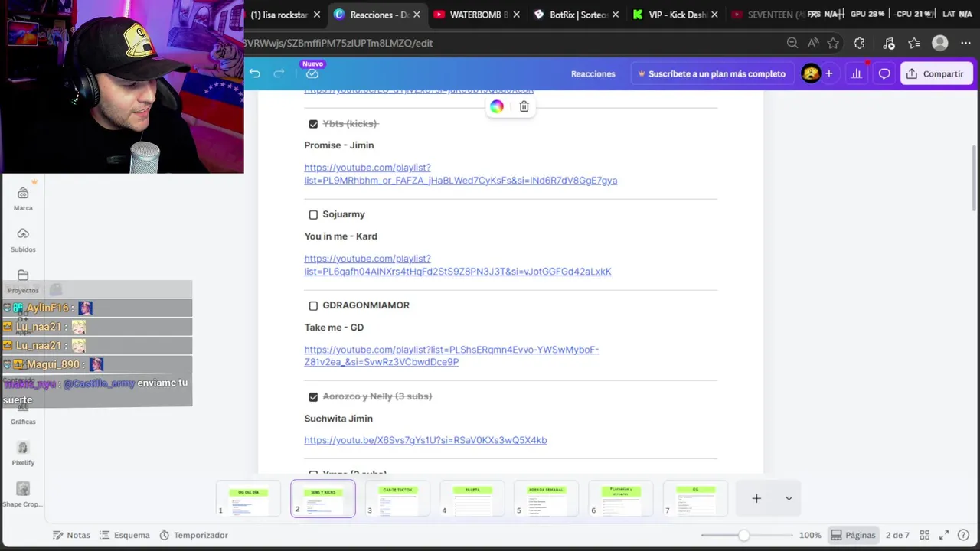Switch to the SEVENTEEN tab
This screenshot has width=980, height=551.
(x=773, y=15)
